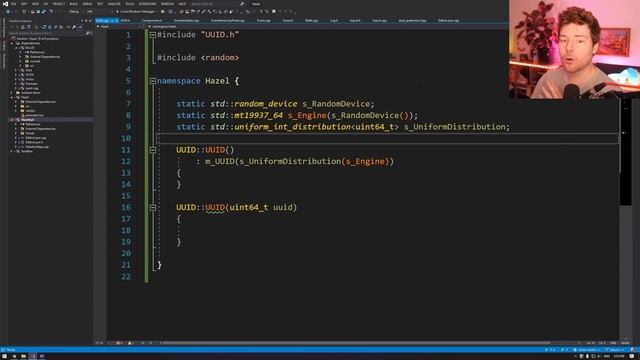Click the Visual Studio taskbar icon
The height and width of the screenshot is (360, 640).
point(33,356)
